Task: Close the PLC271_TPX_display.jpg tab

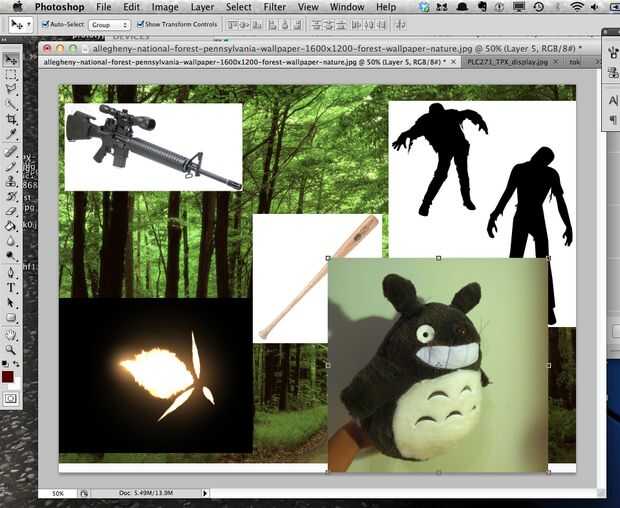Action: point(556,62)
